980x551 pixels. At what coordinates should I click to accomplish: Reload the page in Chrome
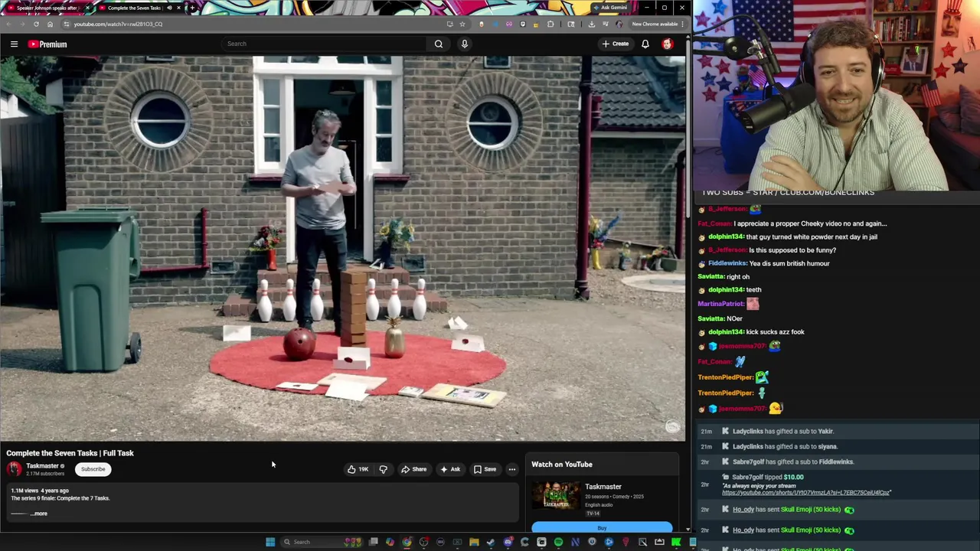(x=36, y=24)
